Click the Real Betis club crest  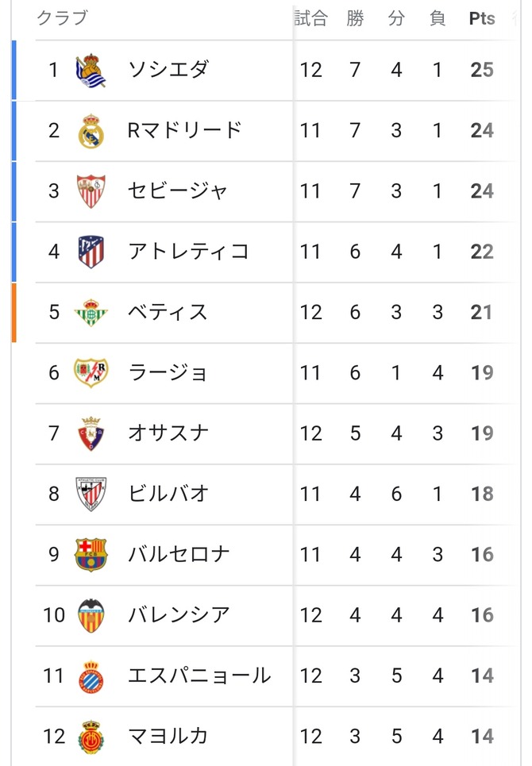(91, 312)
